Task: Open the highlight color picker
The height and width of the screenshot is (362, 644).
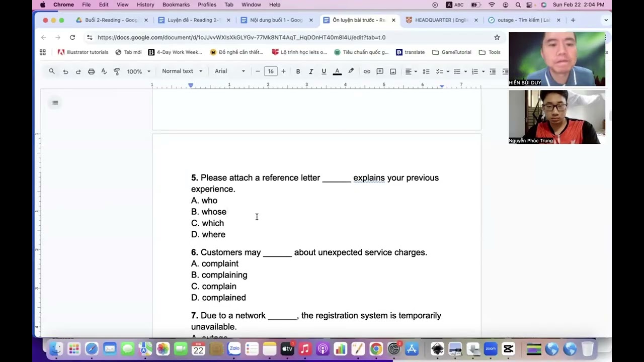Action: click(351, 71)
